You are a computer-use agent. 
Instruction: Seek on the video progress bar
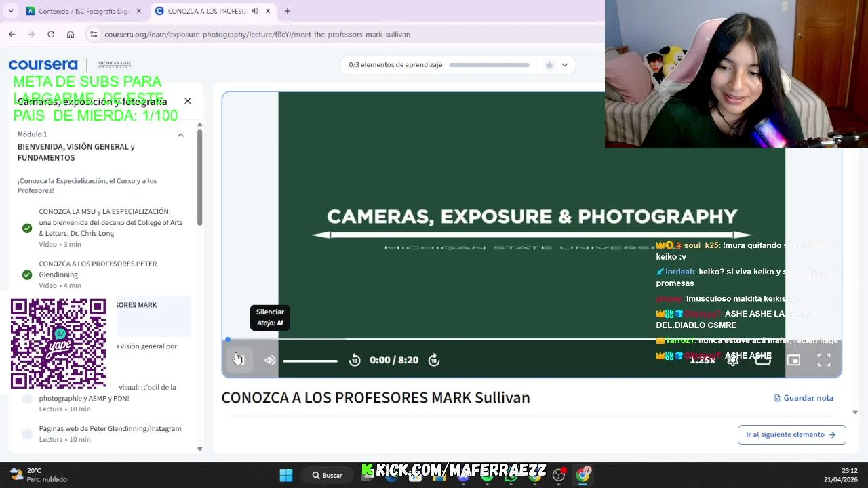[x=532, y=339]
